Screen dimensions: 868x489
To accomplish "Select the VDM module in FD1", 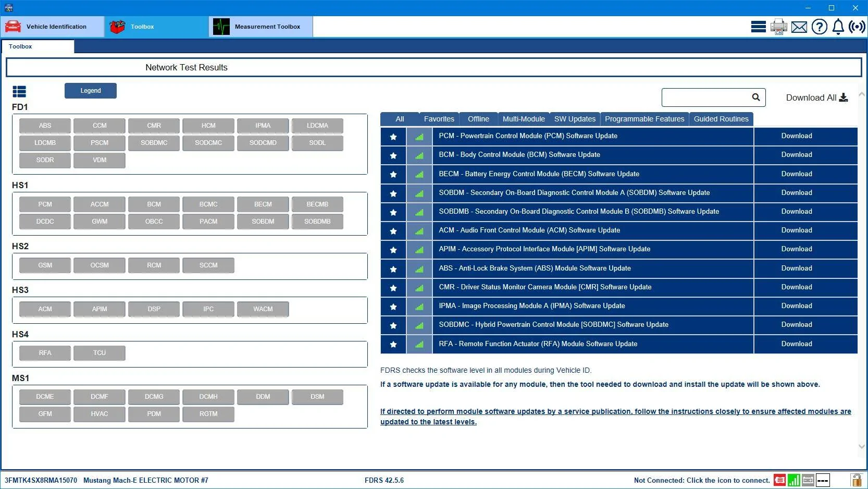I will coord(100,160).
